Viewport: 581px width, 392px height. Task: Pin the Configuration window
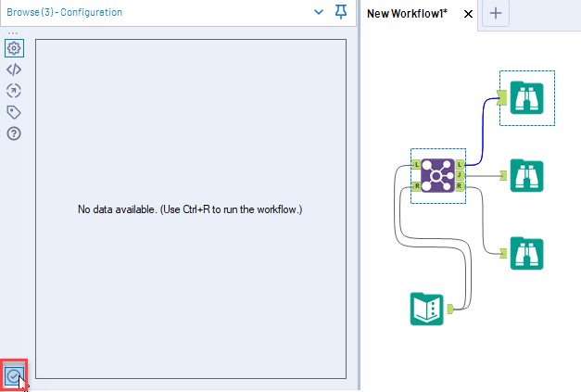(341, 12)
